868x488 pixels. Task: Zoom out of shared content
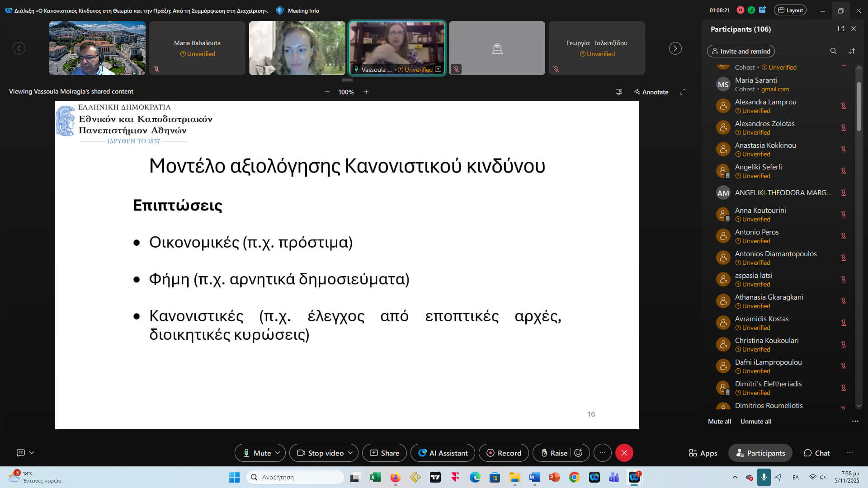(x=327, y=92)
